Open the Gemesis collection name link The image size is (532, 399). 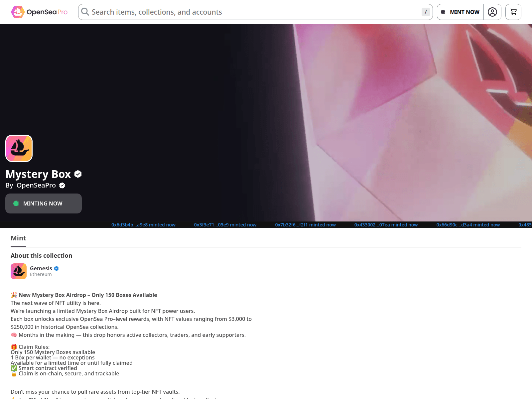coord(41,268)
